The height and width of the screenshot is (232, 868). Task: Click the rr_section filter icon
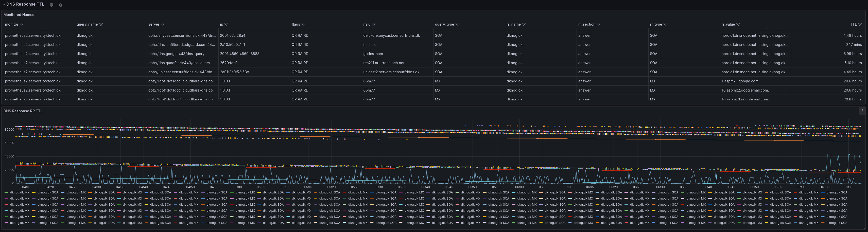pos(599,25)
